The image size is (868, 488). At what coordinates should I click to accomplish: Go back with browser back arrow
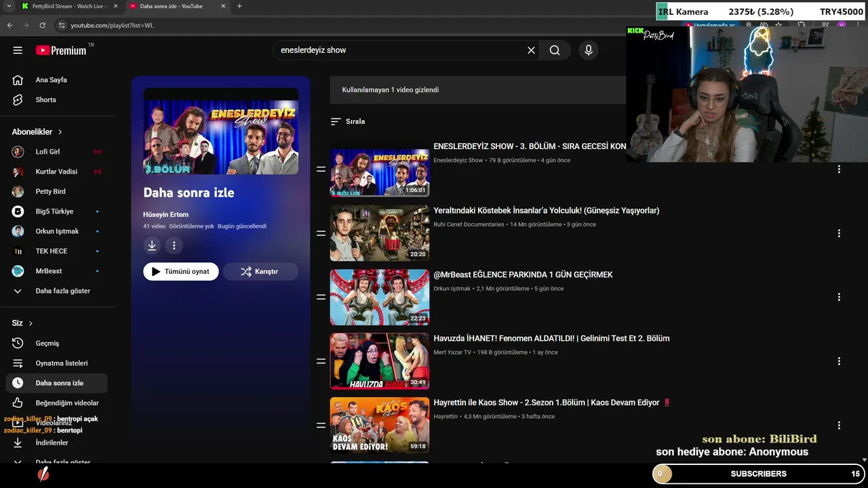coord(9,25)
